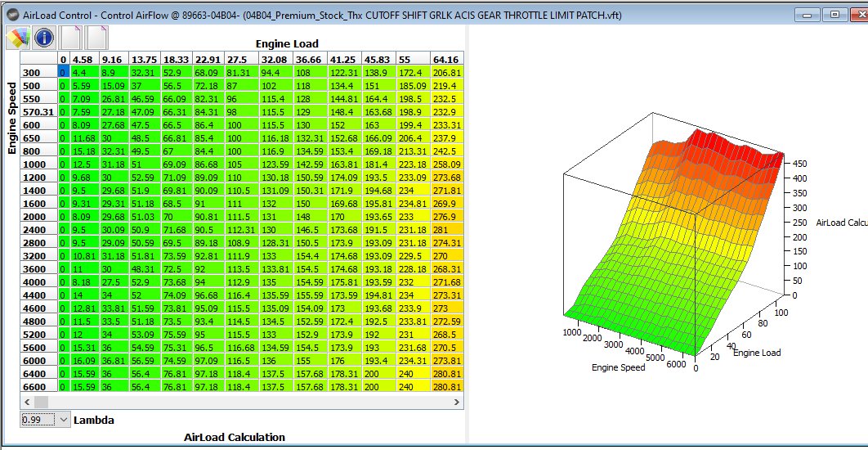Click the 1400 engine speed row header
The width and height of the screenshot is (868, 450).
pos(38,190)
